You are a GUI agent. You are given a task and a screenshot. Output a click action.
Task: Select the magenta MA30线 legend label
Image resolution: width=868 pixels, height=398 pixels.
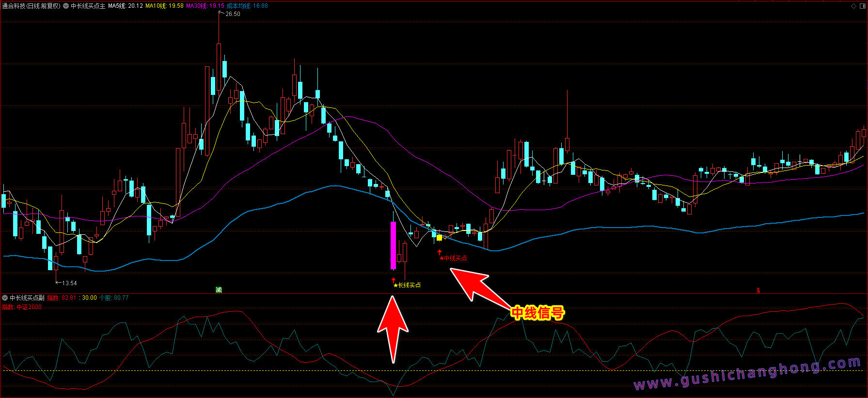click(x=205, y=6)
